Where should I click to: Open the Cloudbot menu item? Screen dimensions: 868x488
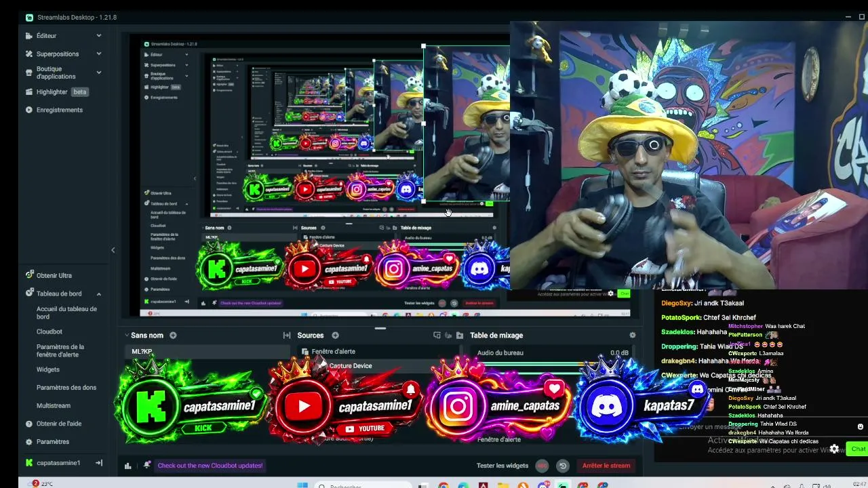[x=50, y=331]
